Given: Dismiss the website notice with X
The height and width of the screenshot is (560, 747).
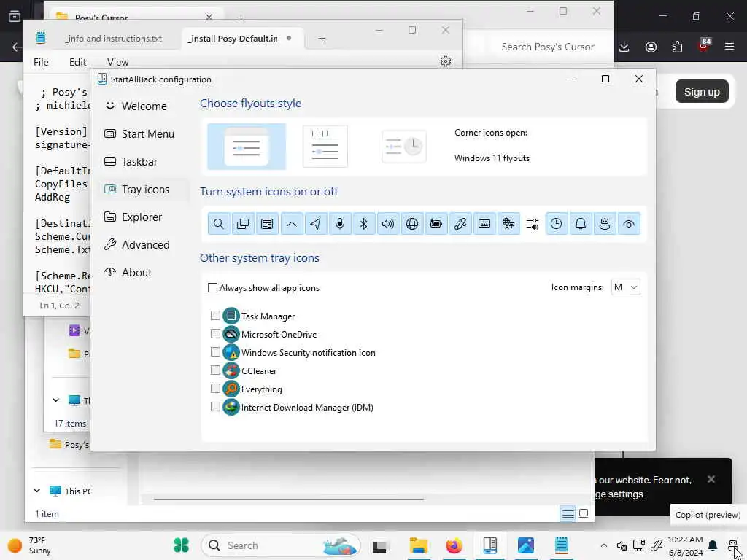Looking at the screenshot, I should 711,479.
